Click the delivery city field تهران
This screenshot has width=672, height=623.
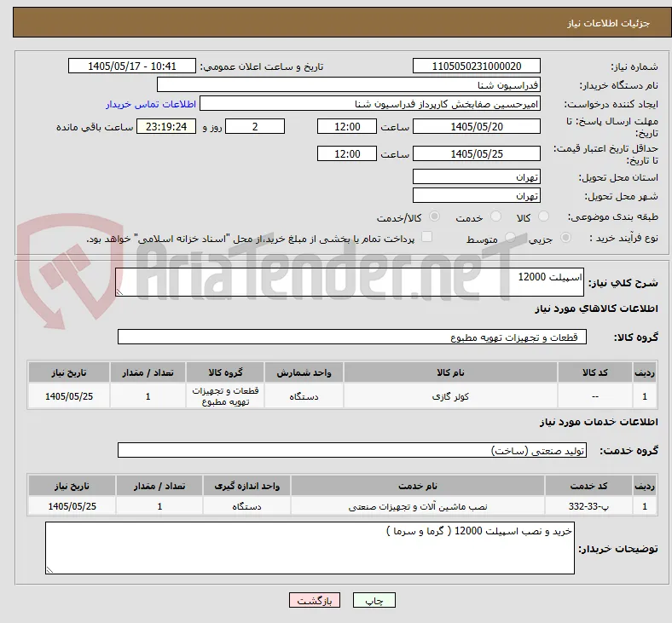[476, 195]
